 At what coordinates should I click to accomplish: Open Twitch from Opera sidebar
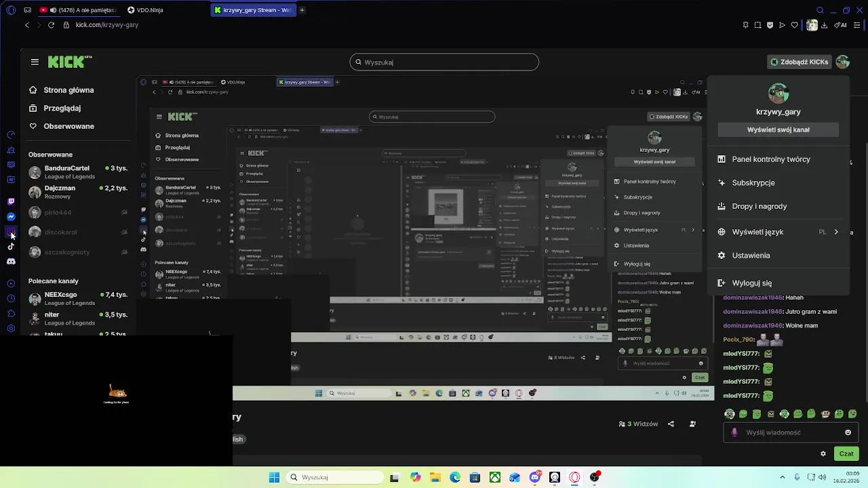[x=11, y=201]
